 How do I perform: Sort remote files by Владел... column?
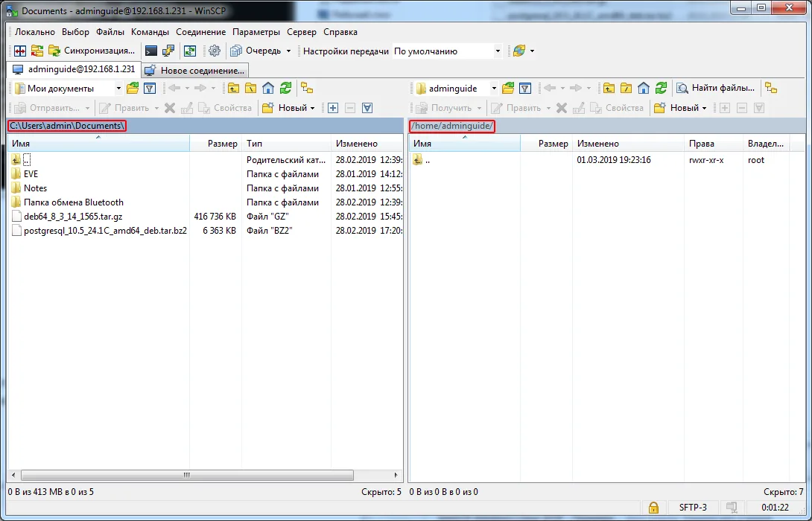pos(767,144)
